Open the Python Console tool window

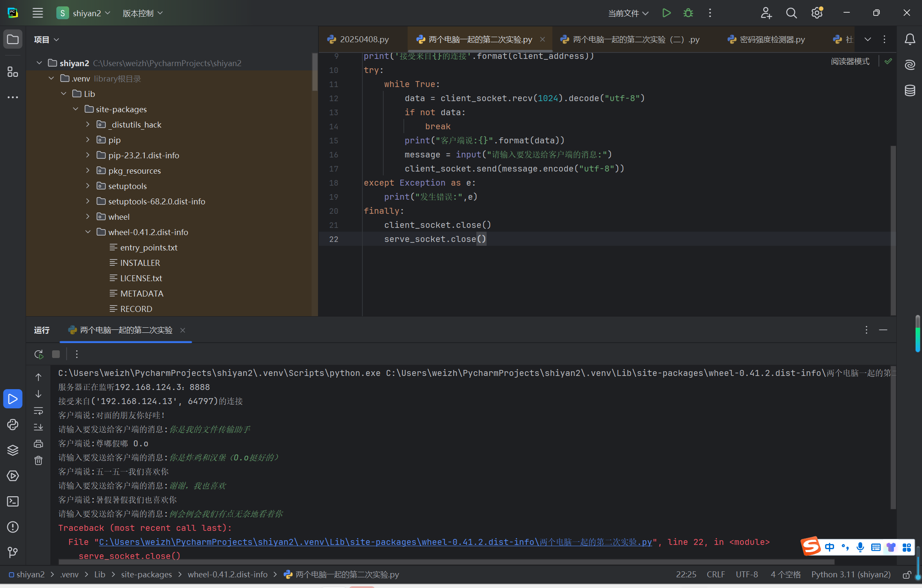tap(13, 425)
